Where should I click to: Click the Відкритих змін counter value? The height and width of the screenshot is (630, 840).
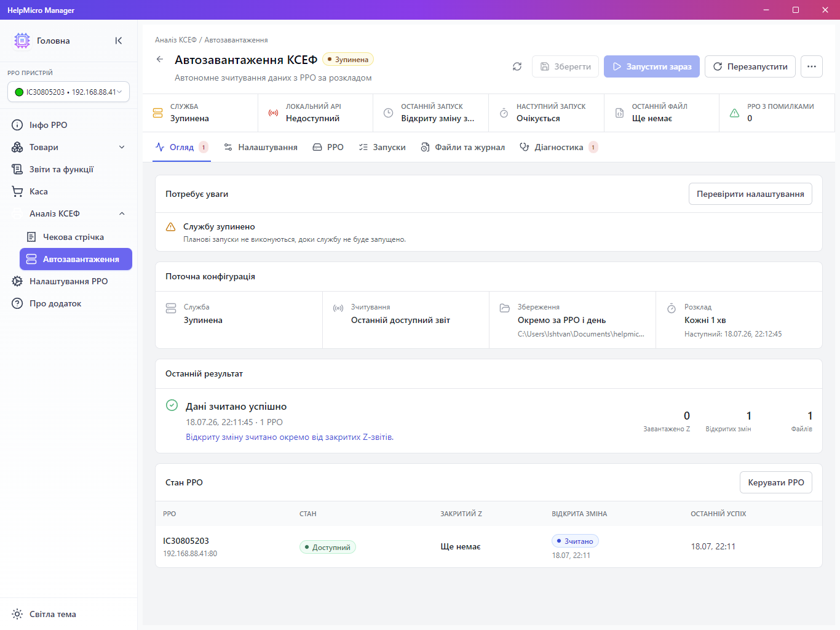tap(748, 416)
